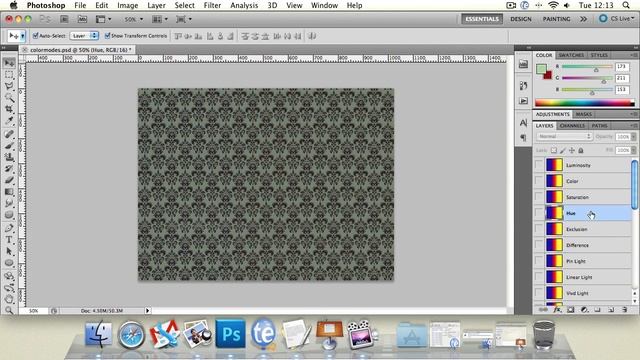The height and width of the screenshot is (360, 640).
Task: Activate the Essentials workspace button
Action: (x=482, y=19)
